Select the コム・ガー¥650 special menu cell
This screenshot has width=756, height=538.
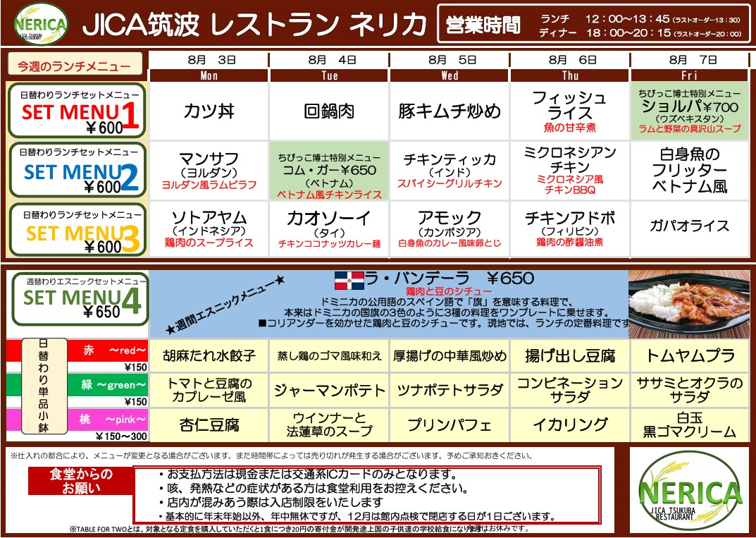(x=329, y=171)
